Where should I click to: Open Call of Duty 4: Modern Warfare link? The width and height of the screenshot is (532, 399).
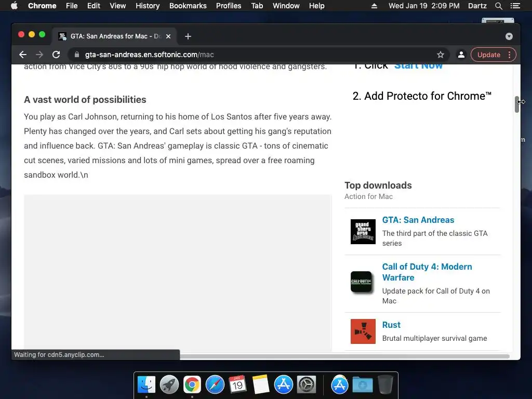(427, 272)
